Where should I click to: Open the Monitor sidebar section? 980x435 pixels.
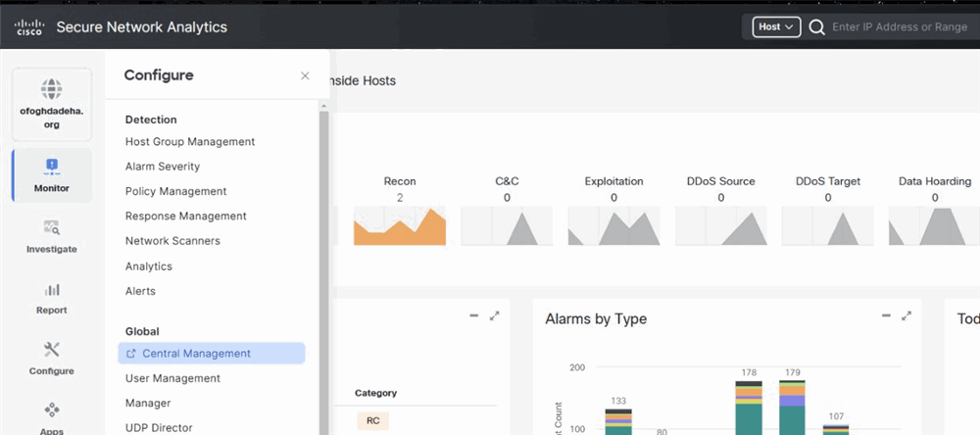52,174
